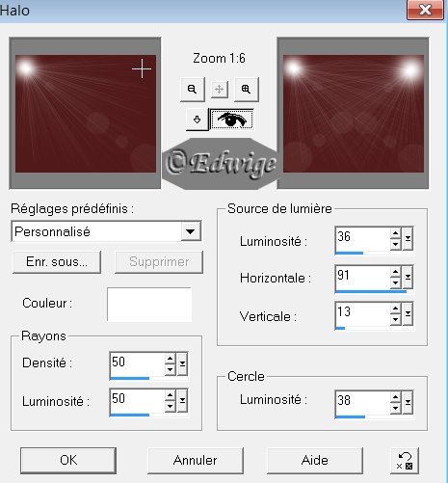The width and height of the screenshot is (448, 483).
Task: Click the after preview thumbnail on right
Action: (354, 114)
